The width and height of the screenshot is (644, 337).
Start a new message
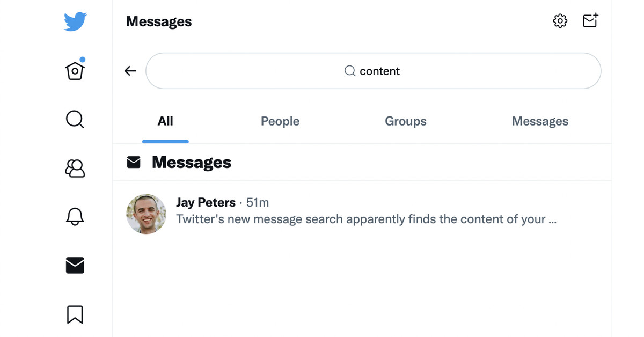point(590,20)
